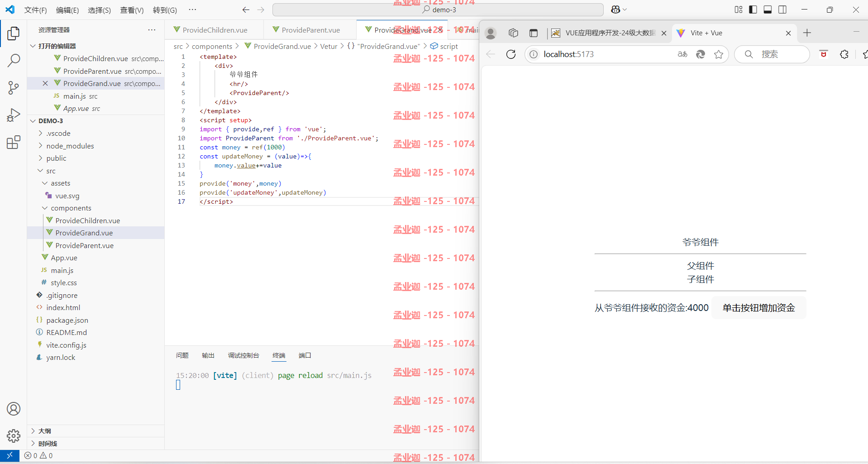
Task: Open Source Control view
Action: [14, 88]
